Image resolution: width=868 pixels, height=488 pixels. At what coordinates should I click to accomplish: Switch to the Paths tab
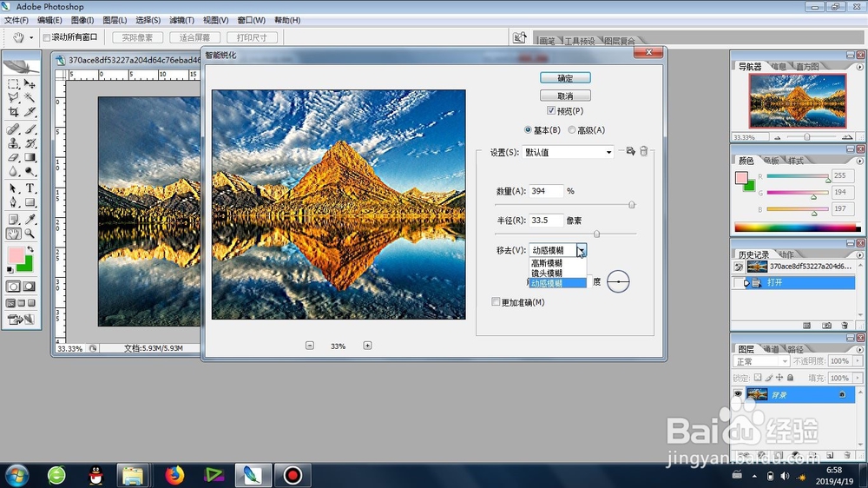[x=795, y=349]
